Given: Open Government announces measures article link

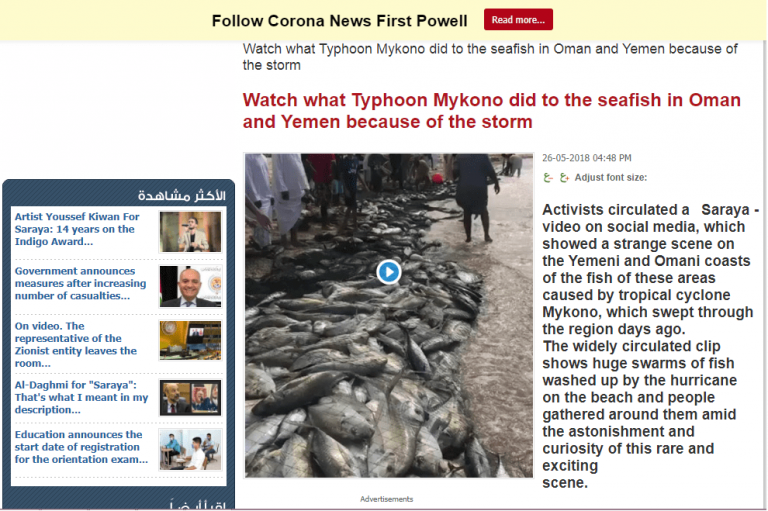Looking at the screenshot, I should (80, 283).
